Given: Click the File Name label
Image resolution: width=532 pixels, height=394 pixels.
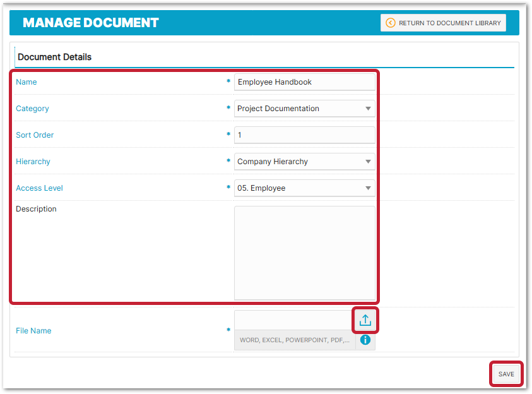Looking at the screenshot, I should (33, 330).
